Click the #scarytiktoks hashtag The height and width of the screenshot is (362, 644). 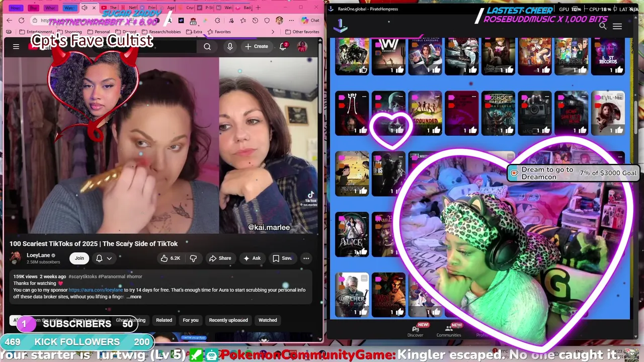[x=83, y=277]
